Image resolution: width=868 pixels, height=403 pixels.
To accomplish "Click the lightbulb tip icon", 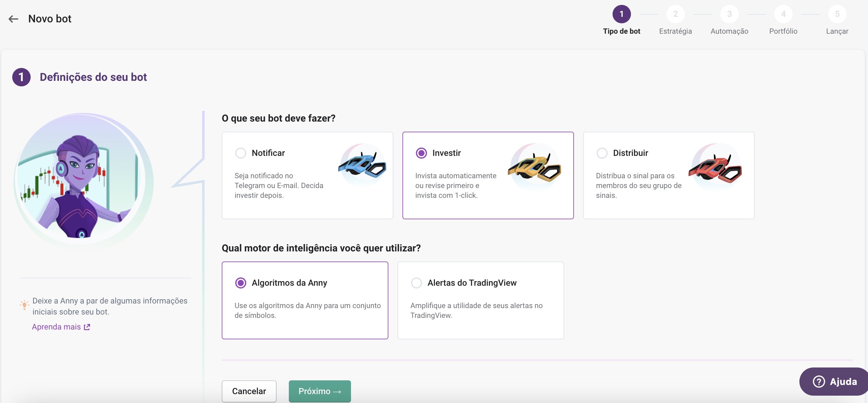I will (x=24, y=305).
